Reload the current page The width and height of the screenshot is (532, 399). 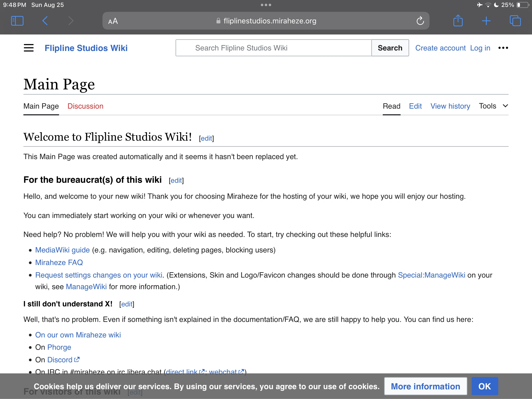[x=420, y=21]
